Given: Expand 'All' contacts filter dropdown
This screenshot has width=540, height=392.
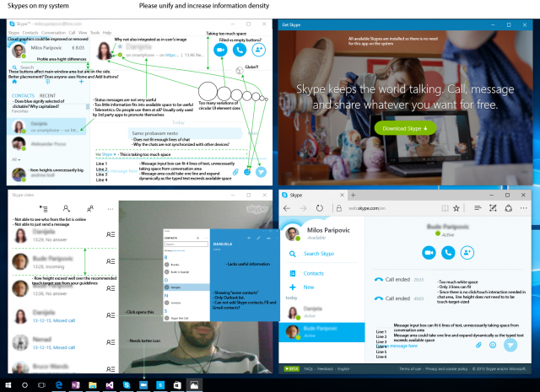Looking at the screenshot, I should coord(16,159).
